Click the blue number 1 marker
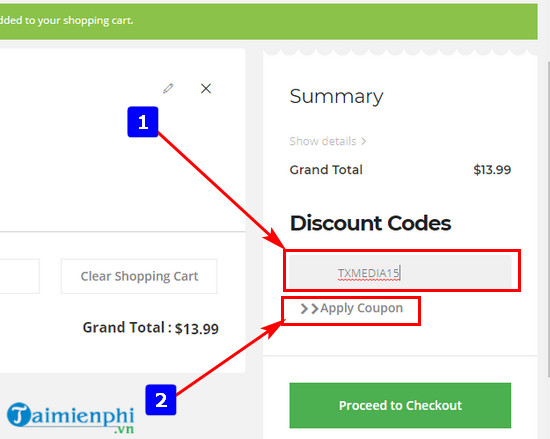 pyautogui.click(x=143, y=122)
